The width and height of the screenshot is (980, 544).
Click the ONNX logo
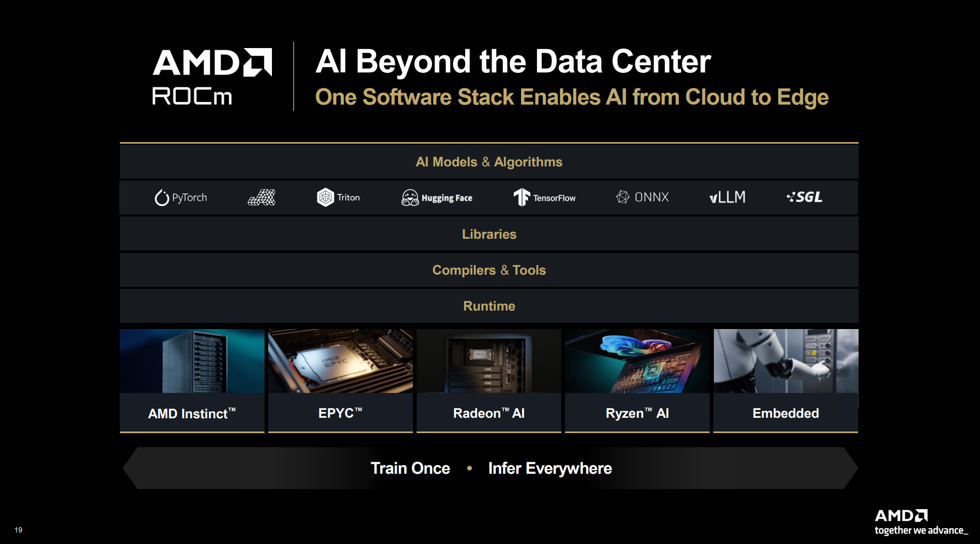tap(642, 198)
